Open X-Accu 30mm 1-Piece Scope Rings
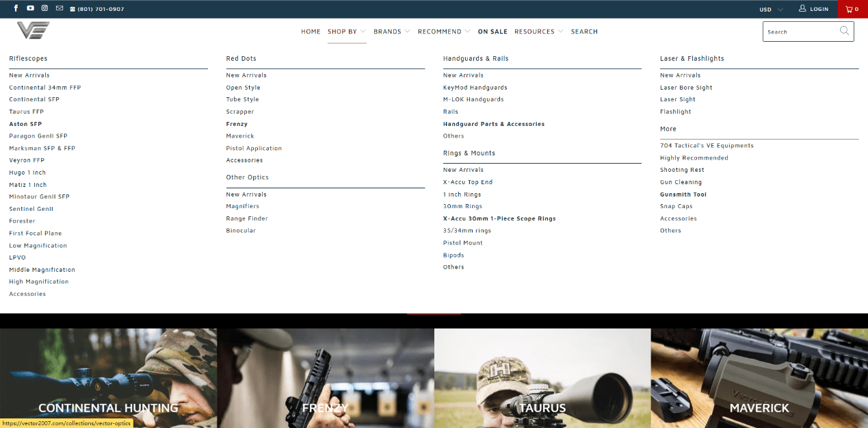Image resolution: width=868 pixels, height=428 pixels. point(499,218)
